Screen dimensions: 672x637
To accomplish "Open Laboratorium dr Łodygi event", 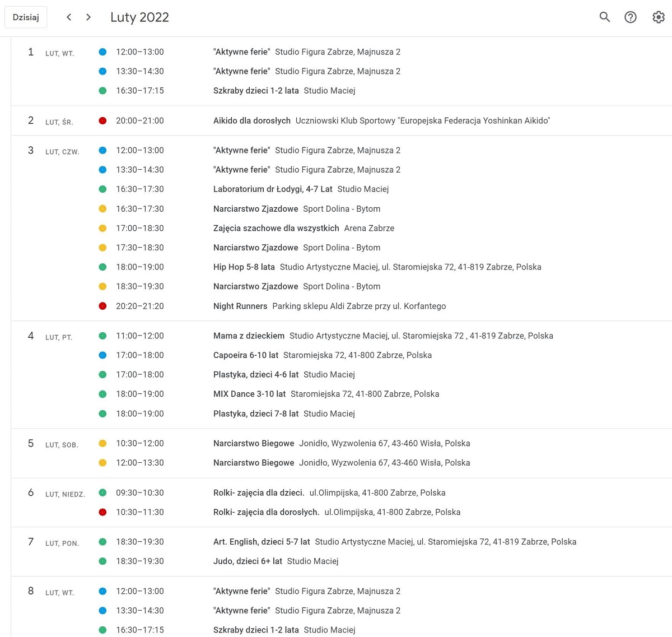I will coord(273,189).
